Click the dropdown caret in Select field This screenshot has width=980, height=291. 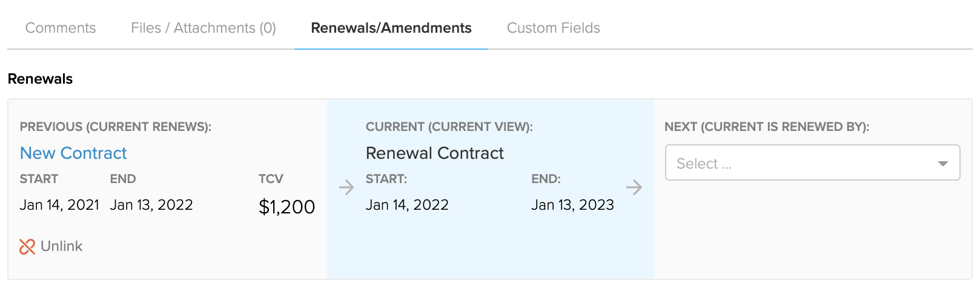pos(942,164)
